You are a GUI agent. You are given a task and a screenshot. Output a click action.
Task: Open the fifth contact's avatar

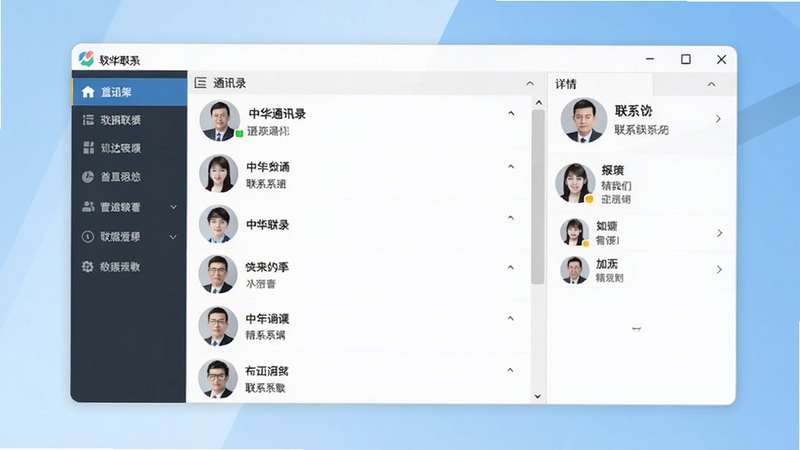coord(218,326)
